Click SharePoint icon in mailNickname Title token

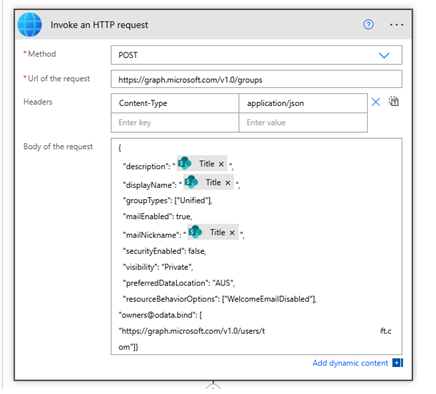(195, 232)
